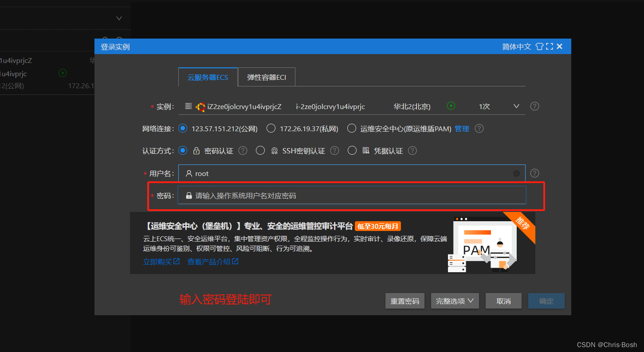Expand the 完整选项 dropdown button

(x=455, y=301)
